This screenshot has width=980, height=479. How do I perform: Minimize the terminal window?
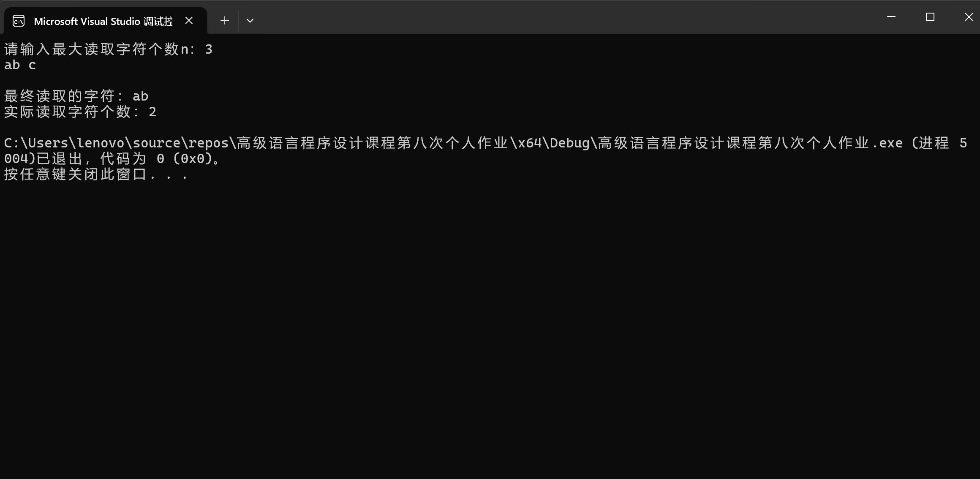click(x=891, y=17)
